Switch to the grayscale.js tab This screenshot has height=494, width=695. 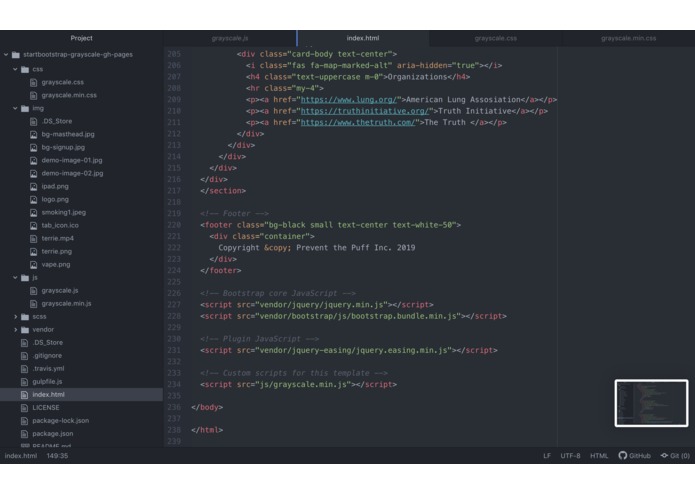(x=230, y=38)
